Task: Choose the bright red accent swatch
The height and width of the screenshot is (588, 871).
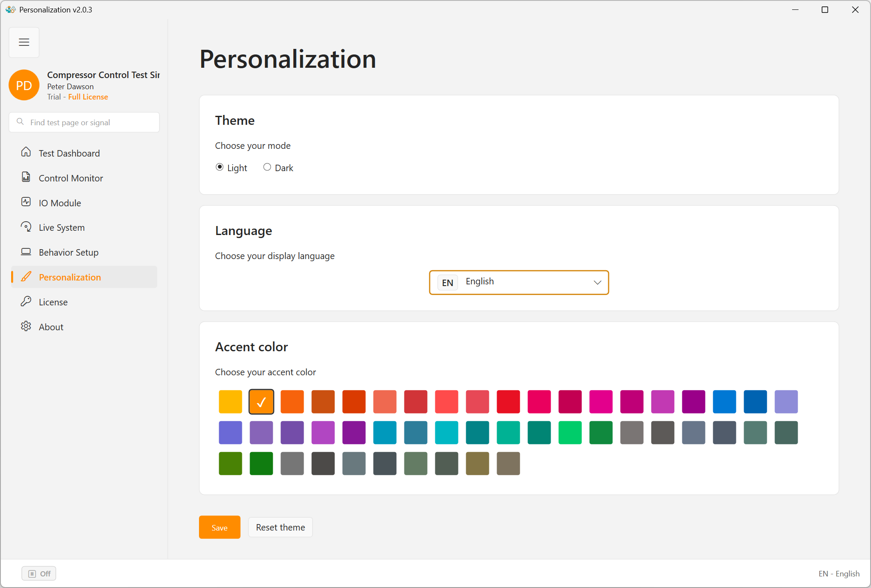Action: point(508,401)
